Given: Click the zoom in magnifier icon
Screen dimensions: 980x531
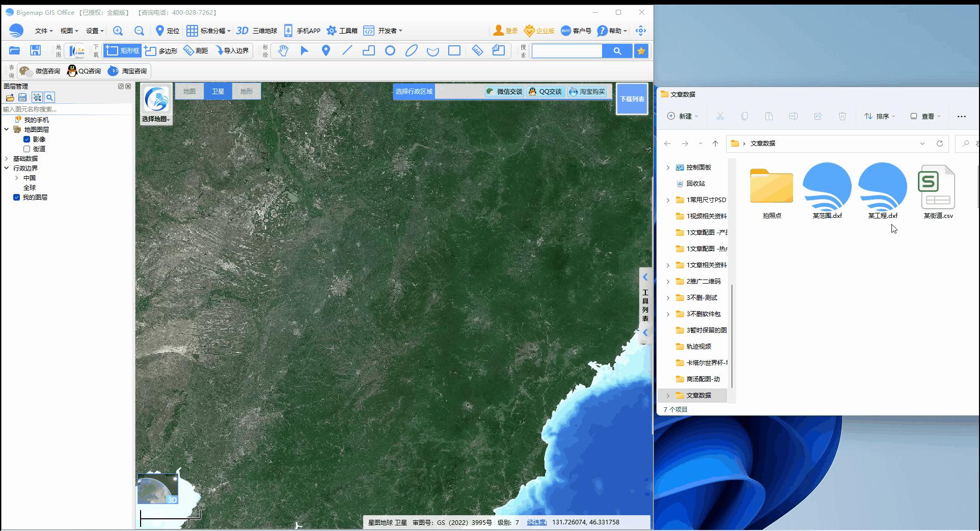Looking at the screenshot, I should coord(118,31).
